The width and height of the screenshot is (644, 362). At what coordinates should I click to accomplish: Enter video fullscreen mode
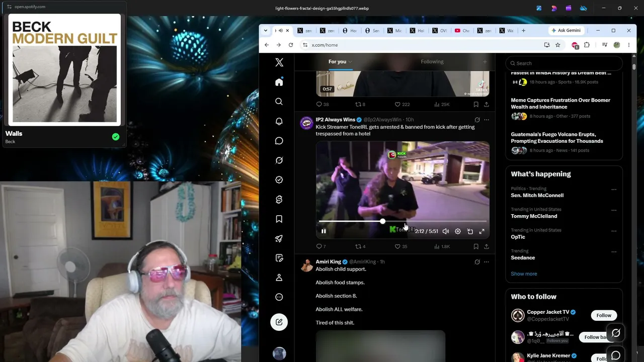click(x=481, y=231)
